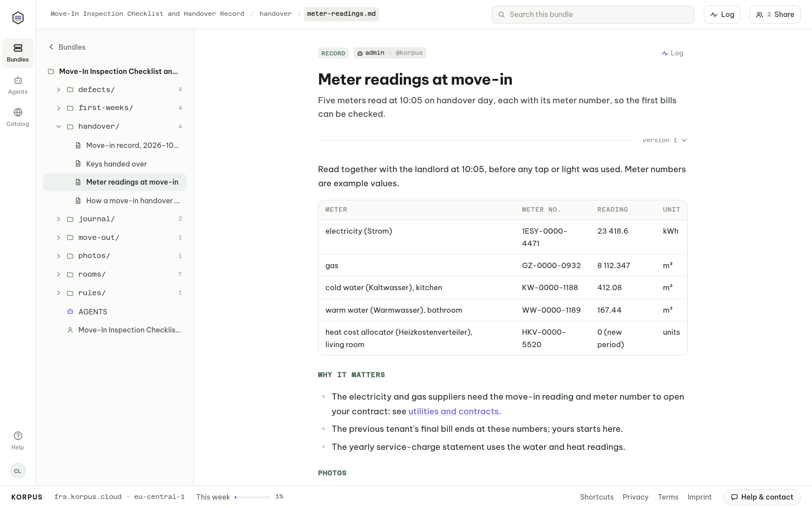Click the GZ-0000-0932 meter number

point(551,265)
